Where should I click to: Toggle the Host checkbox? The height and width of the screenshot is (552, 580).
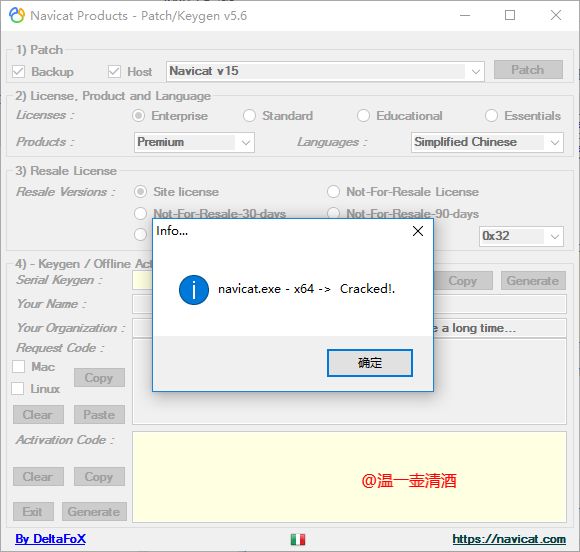(114, 72)
